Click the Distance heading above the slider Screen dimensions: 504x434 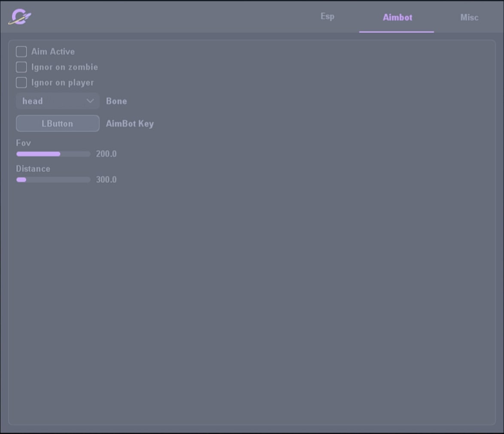(x=33, y=169)
